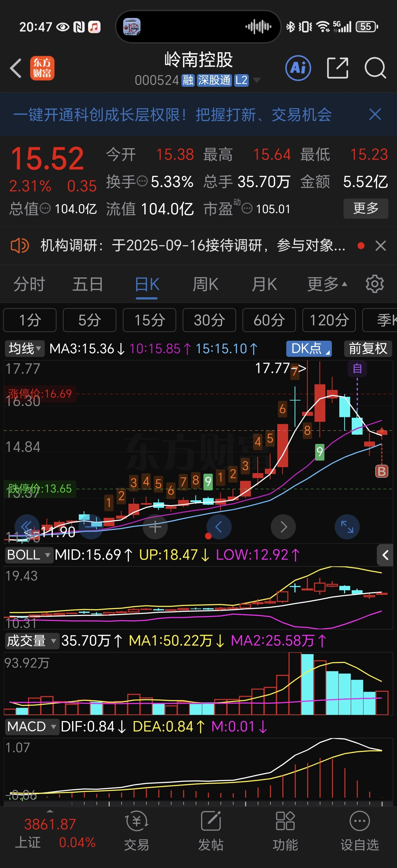Viewport: 397px width, 868px height.
Task: Zoom out chart with minus button
Action: pyautogui.click(x=91, y=527)
